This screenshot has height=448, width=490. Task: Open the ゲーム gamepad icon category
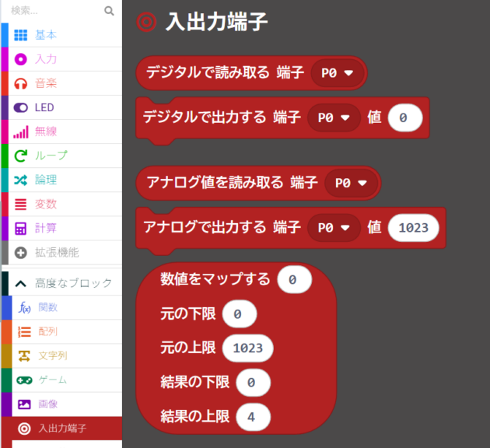tap(24, 380)
